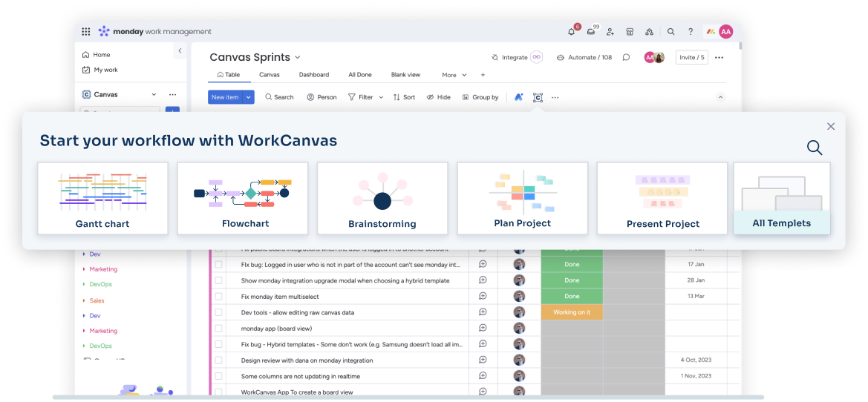This screenshot has width=868, height=402.
Task: Collapse the board header chevron
Action: 721,97
